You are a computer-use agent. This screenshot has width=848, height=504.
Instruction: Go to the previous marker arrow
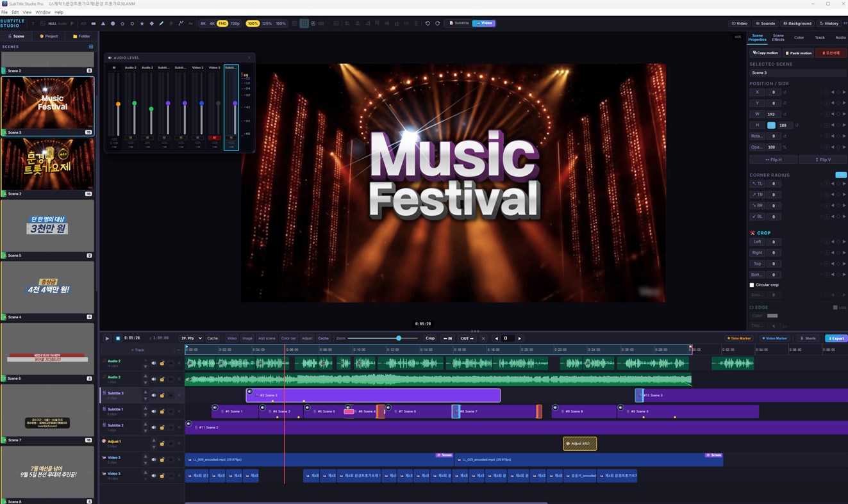[496, 338]
